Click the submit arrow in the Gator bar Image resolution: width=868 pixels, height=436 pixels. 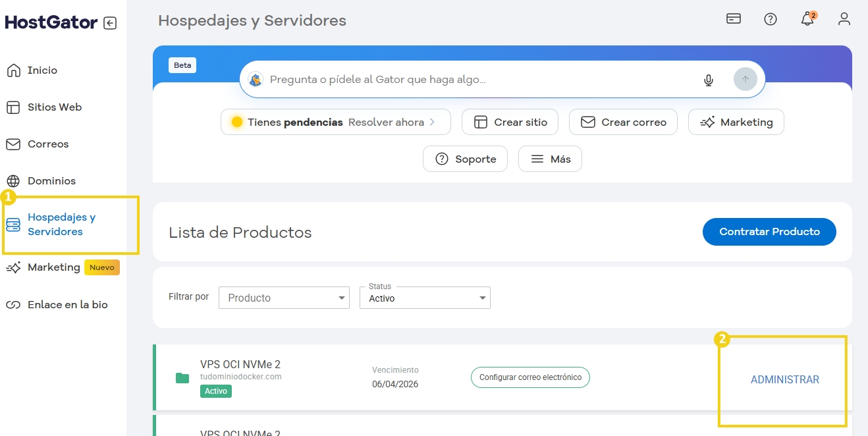(745, 79)
